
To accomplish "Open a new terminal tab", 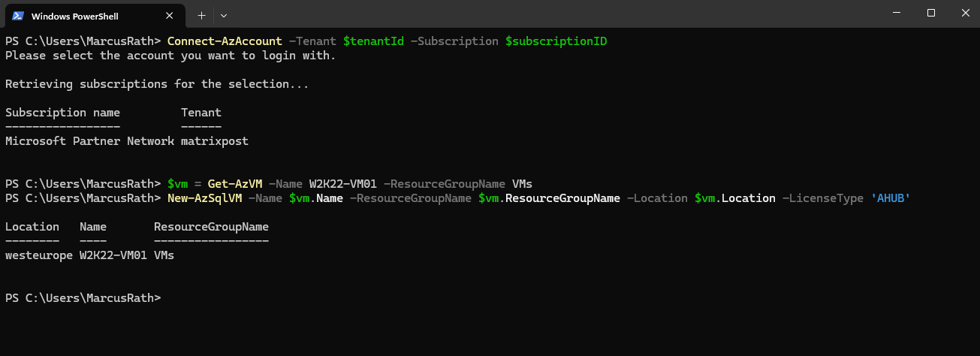I will coord(201,15).
